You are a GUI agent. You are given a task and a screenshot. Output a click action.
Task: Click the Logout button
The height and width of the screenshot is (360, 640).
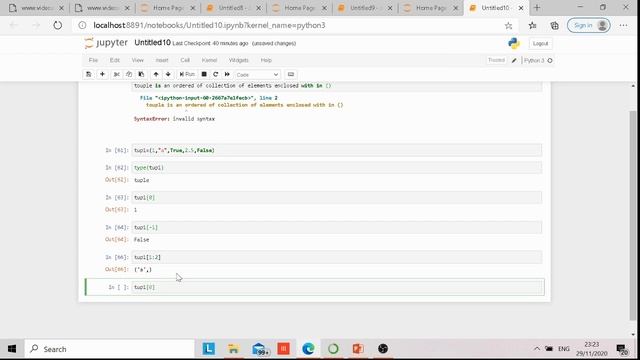pos(540,43)
